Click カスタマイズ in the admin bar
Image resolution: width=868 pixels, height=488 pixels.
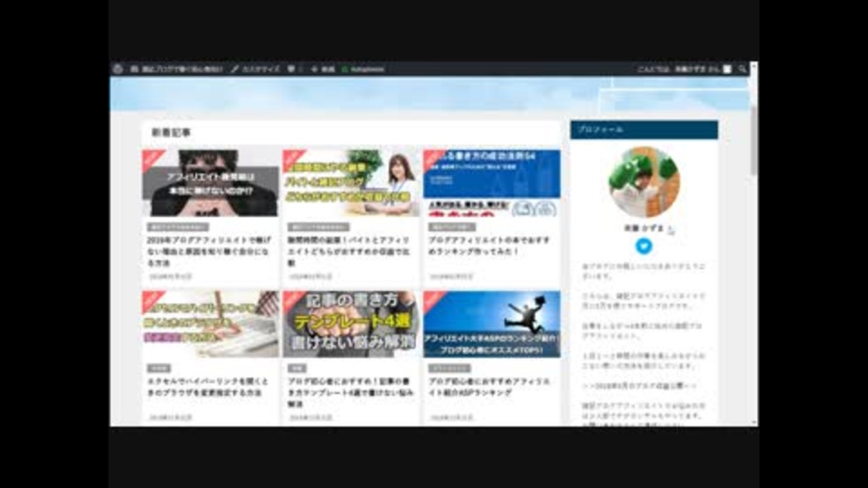[x=256, y=70]
